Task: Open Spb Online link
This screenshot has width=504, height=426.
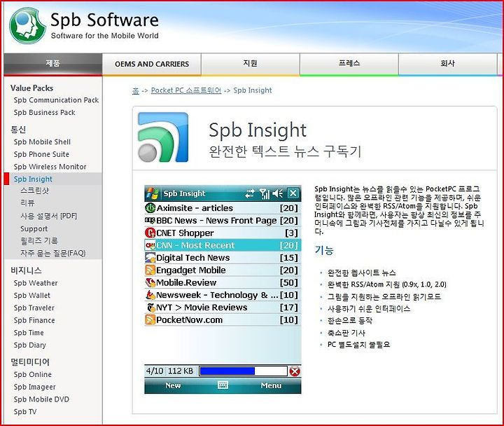Action: point(33,375)
